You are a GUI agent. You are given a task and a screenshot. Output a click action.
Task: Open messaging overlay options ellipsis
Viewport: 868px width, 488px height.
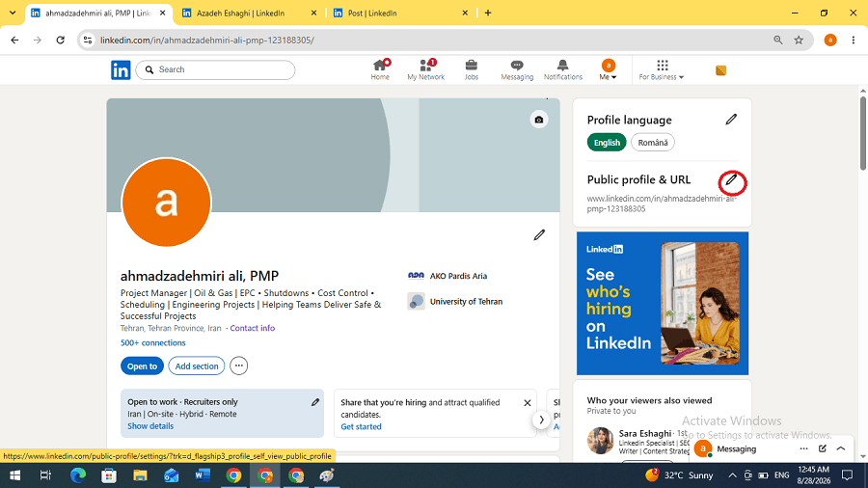[x=803, y=448]
